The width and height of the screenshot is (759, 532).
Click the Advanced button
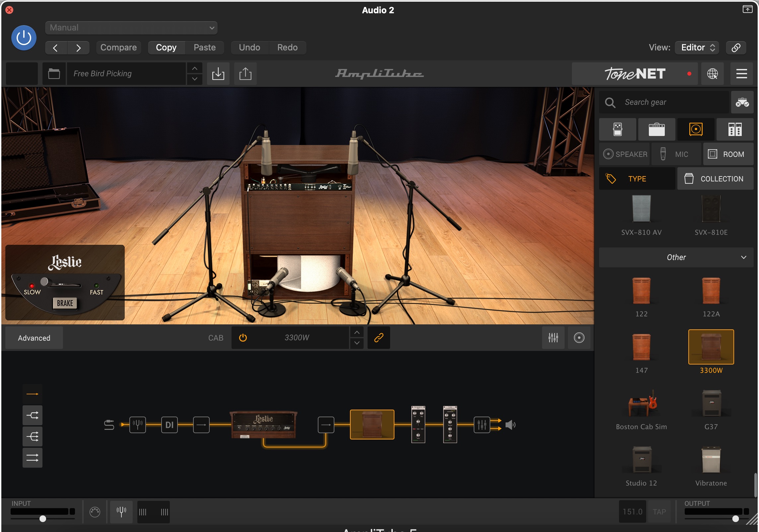[34, 338]
